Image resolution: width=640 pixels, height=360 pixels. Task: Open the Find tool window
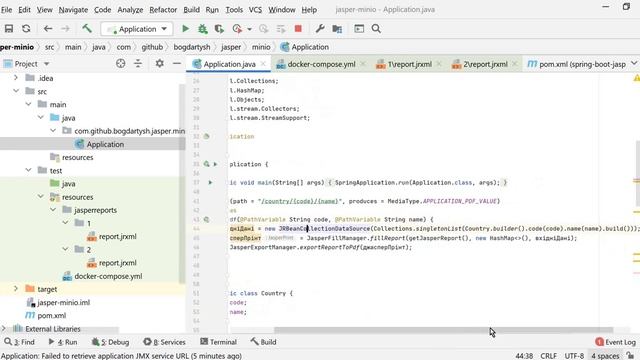click(19, 342)
